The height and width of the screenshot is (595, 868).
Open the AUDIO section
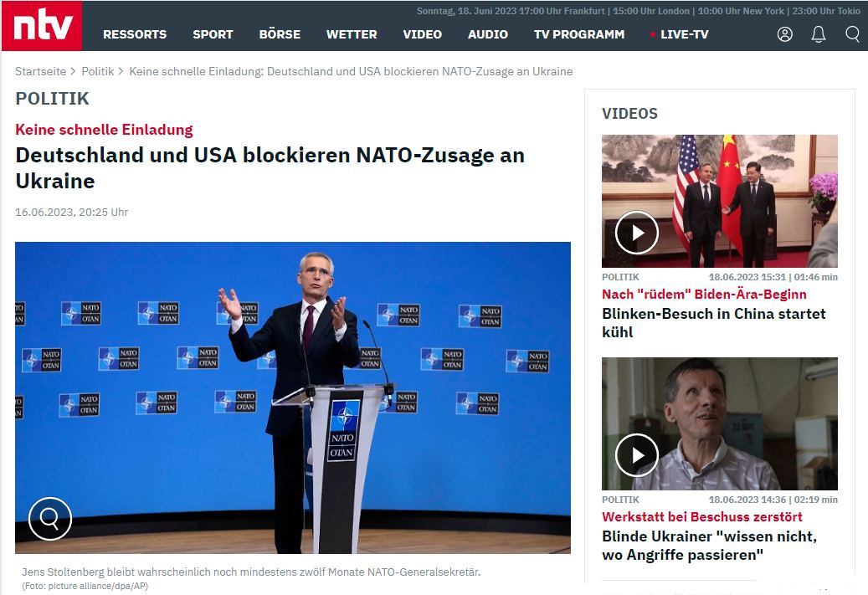[x=488, y=34]
